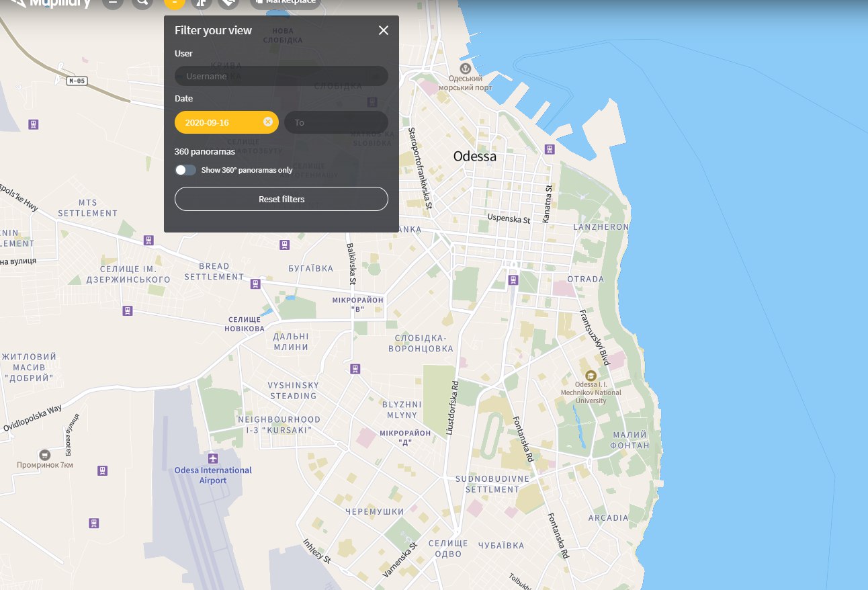Click the train icon above Blyzhni Mlyny

[x=355, y=368]
